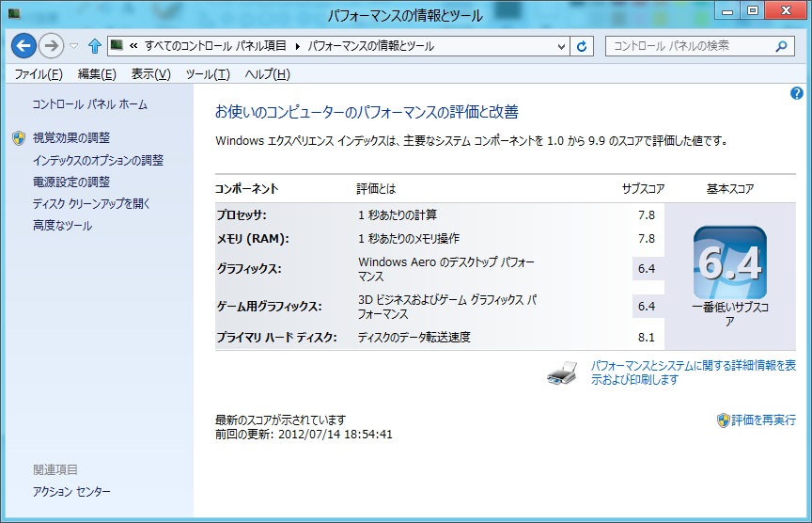The height and width of the screenshot is (523, 812).
Task: Click パフォーマンスの情報とツール breadcrumb in address bar
Action: [371, 46]
